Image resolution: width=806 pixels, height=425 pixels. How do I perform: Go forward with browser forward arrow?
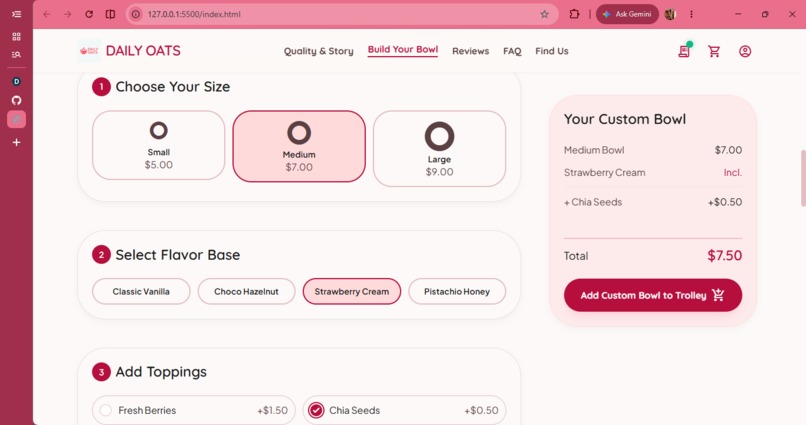coord(68,14)
